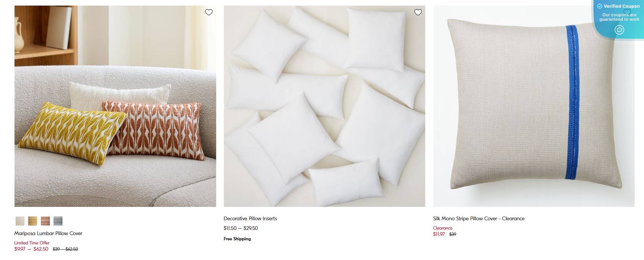The height and width of the screenshot is (260, 644).
Task: Click the verified checkmark badge icon
Action: click(600, 6)
